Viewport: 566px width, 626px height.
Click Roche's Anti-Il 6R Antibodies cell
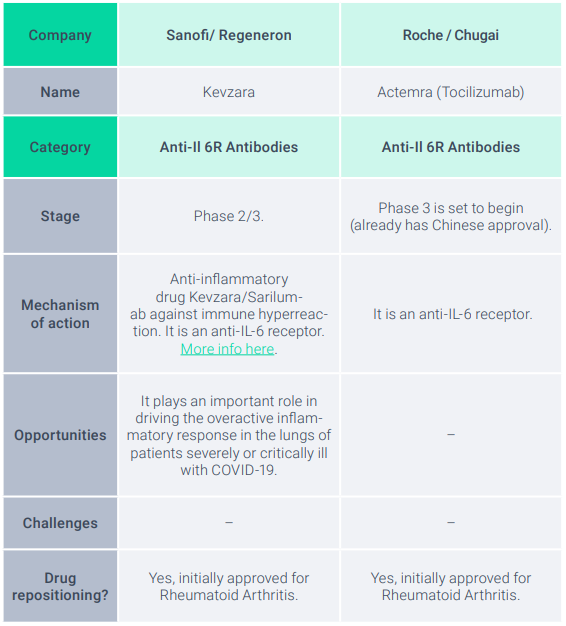pyautogui.click(x=451, y=147)
